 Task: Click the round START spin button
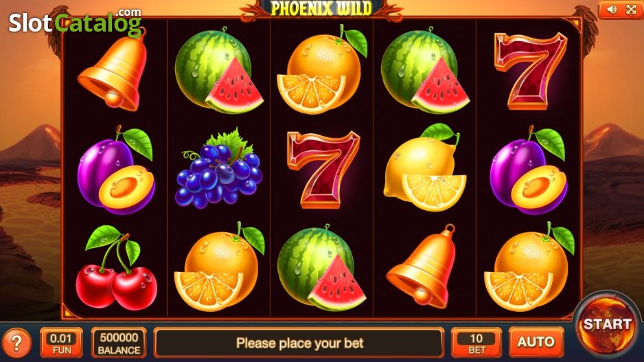pyautogui.click(x=607, y=325)
